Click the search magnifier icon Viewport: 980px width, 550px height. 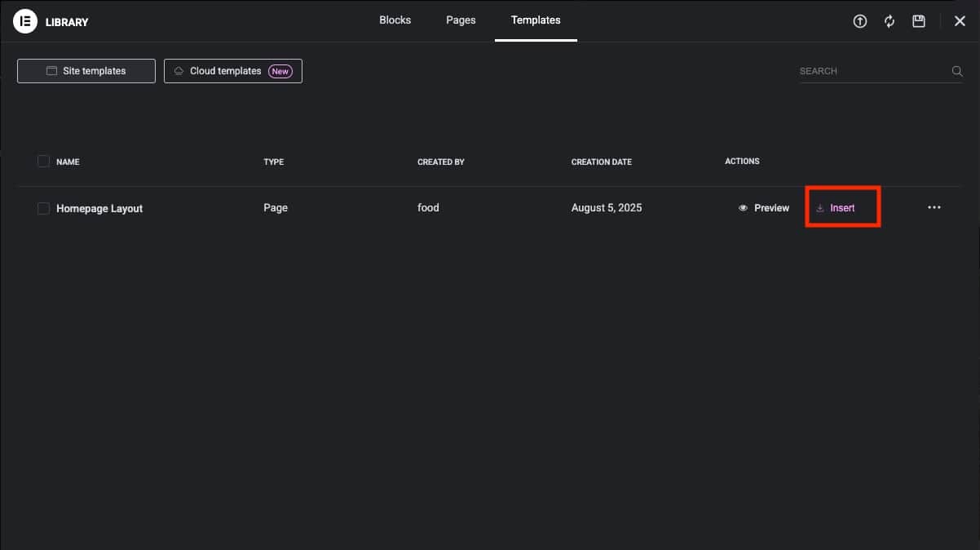[957, 71]
